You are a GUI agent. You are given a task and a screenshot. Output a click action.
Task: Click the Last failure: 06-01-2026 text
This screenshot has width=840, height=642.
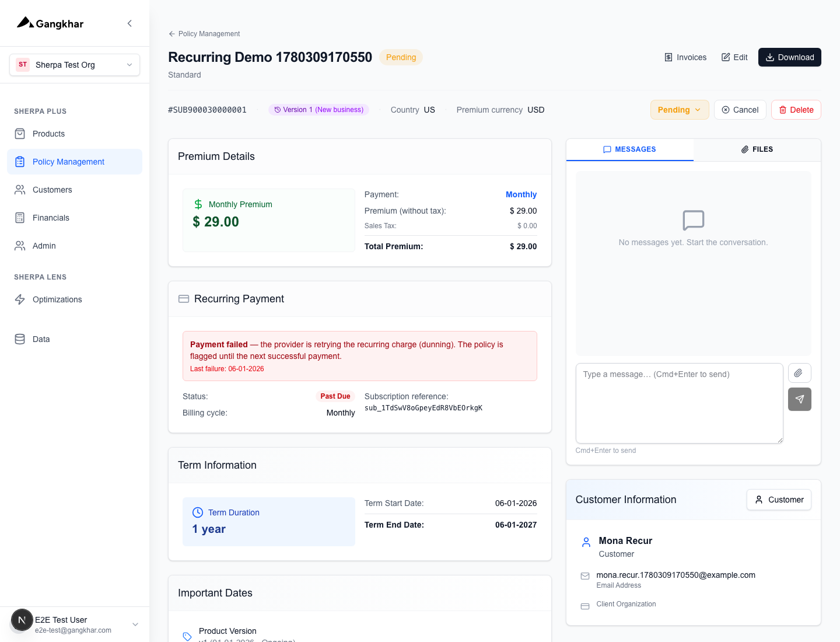(x=227, y=369)
